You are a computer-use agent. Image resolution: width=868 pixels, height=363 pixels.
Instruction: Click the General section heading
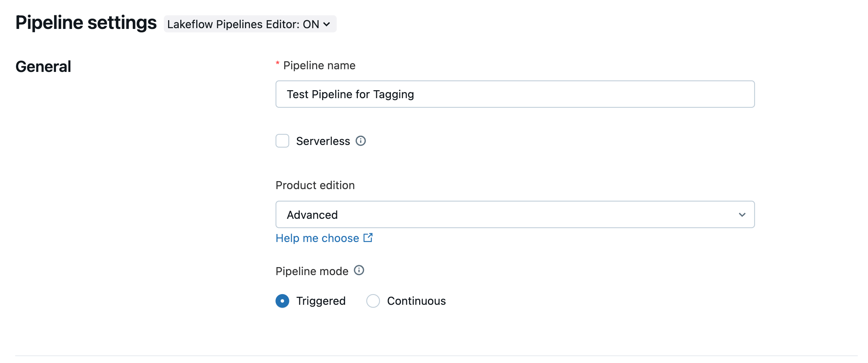(x=43, y=67)
